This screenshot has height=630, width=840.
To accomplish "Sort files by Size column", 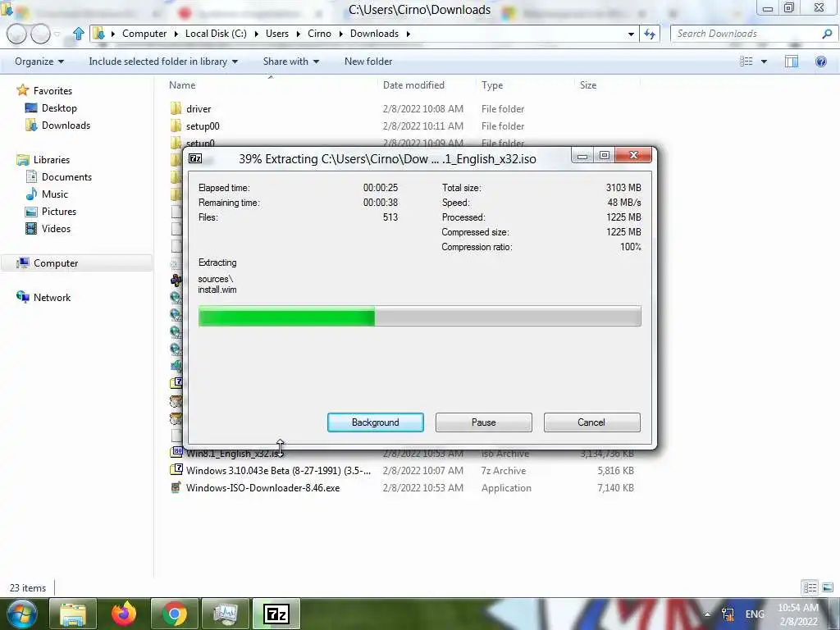I will point(587,85).
